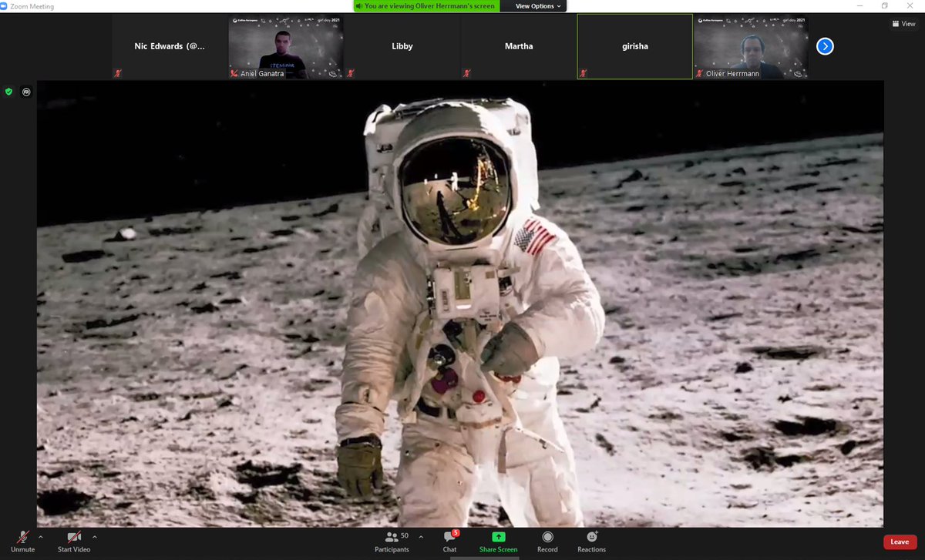Image resolution: width=925 pixels, height=560 pixels.
Task: Click the Zoom Meeting title bar icon
Action: pyautogui.click(x=5, y=5)
